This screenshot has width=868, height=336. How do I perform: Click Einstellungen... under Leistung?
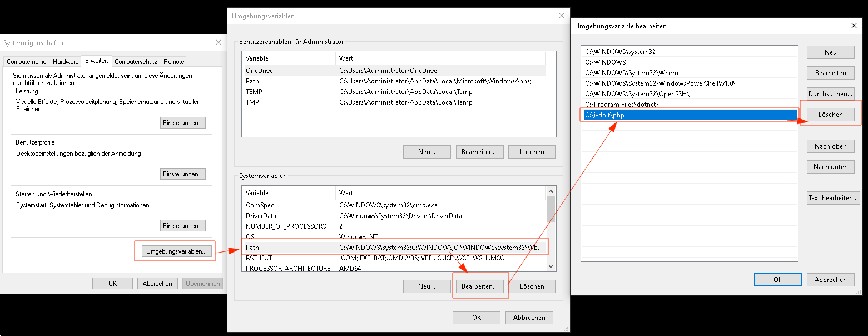pyautogui.click(x=183, y=123)
